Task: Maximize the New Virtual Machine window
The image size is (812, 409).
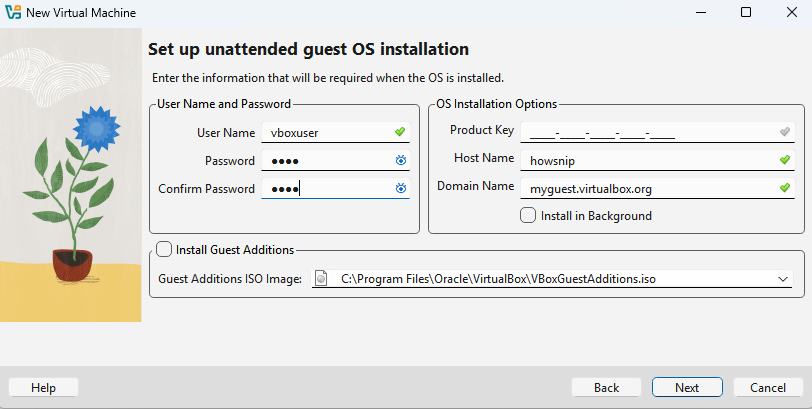Action: click(x=746, y=12)
